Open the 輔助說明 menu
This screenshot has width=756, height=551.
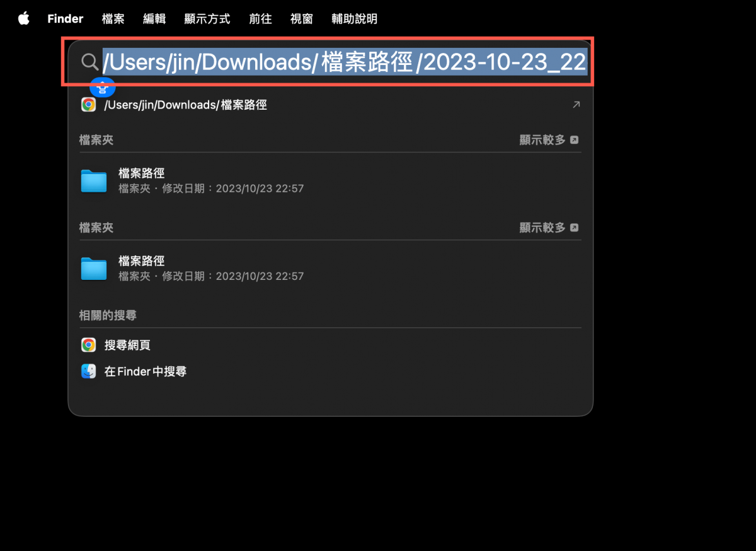pos(355,19)
